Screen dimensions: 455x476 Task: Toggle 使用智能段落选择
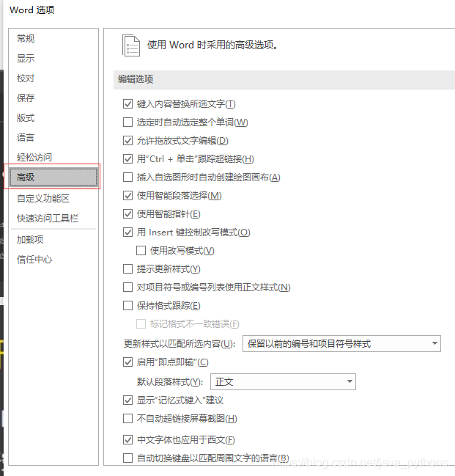click(127, 196)
